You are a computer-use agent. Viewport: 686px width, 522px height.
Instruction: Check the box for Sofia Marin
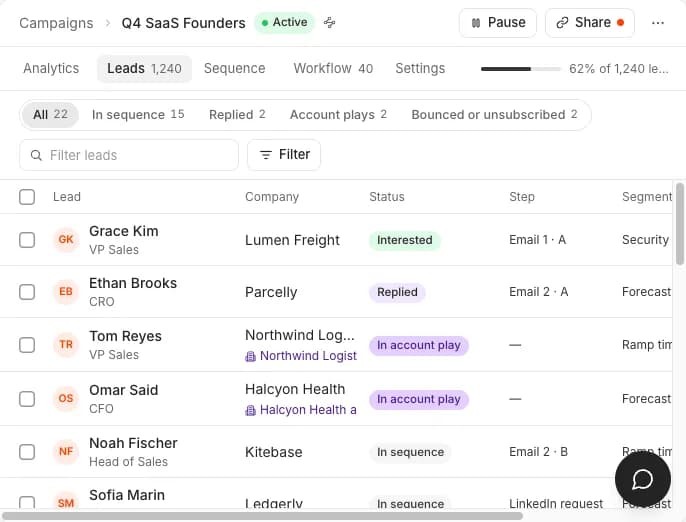[x=27, y=503]
